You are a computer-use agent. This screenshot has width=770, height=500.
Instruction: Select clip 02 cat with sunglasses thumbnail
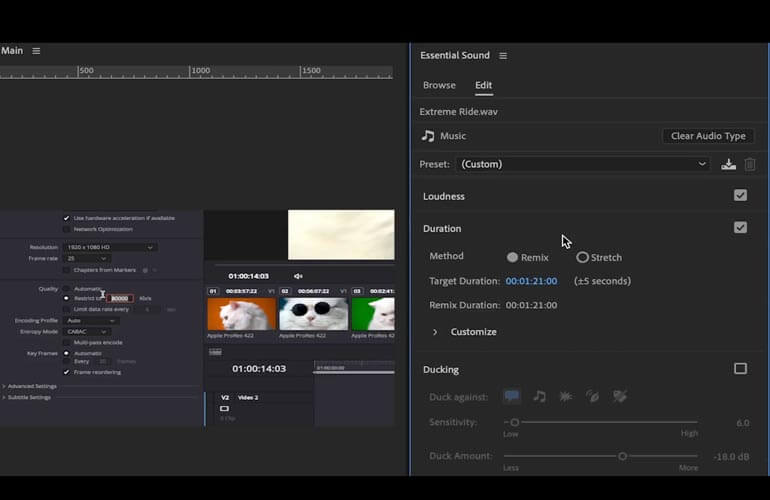click(313, 314)
